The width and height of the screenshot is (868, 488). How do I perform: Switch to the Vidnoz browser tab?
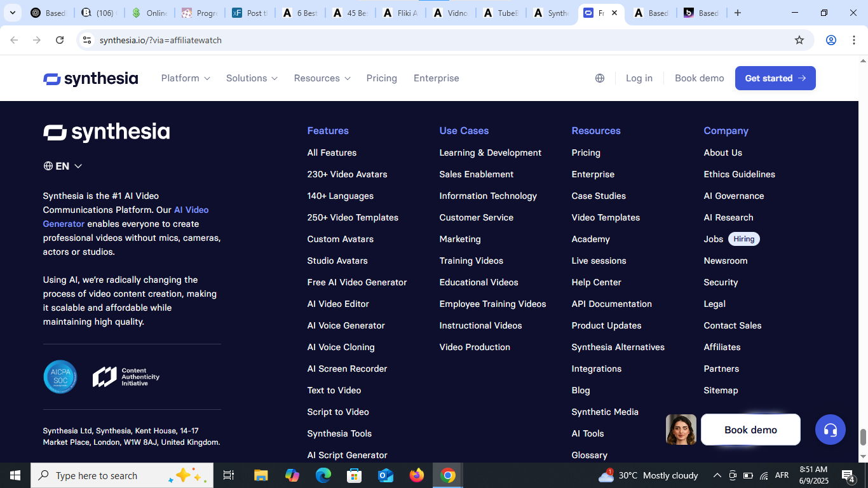[449, 13]
